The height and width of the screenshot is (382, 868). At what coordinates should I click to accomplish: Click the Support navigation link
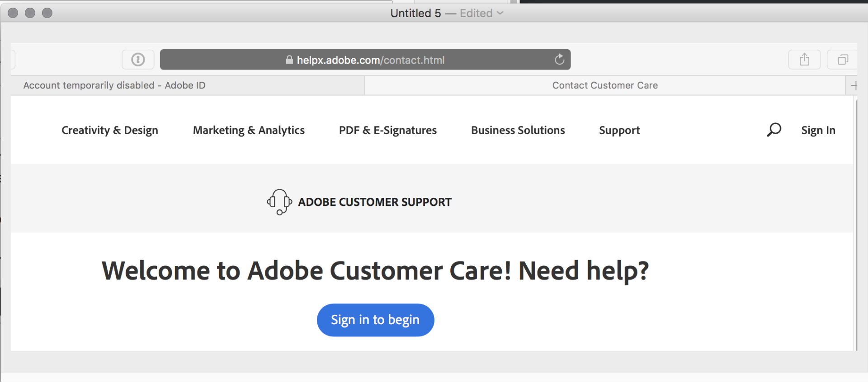[x=619, y=130]
